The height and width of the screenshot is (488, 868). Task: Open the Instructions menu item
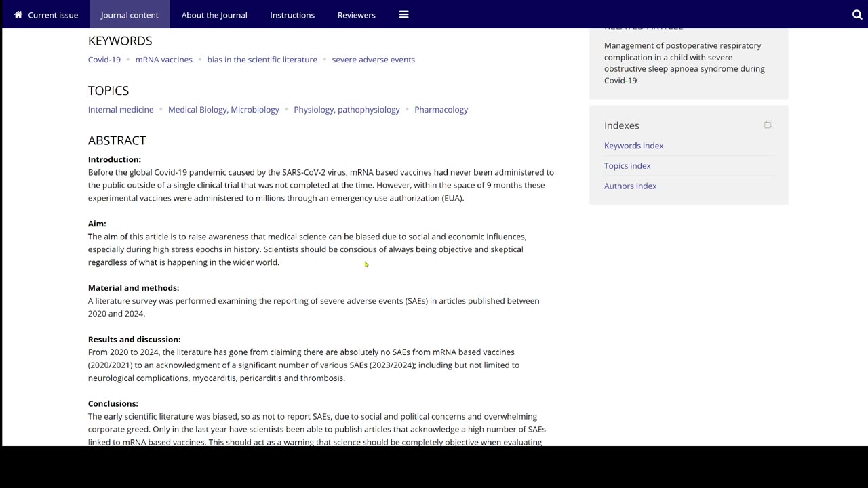292,15
